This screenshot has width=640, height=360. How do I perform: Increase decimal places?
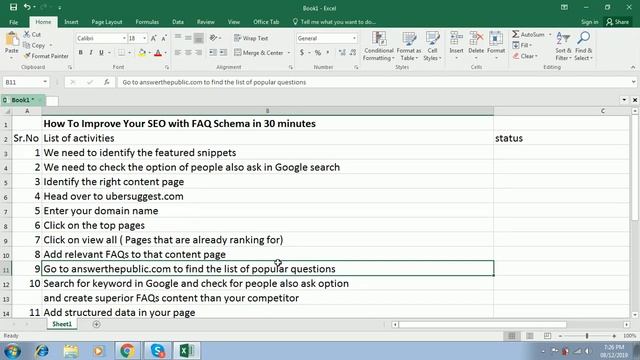[342, 53]
